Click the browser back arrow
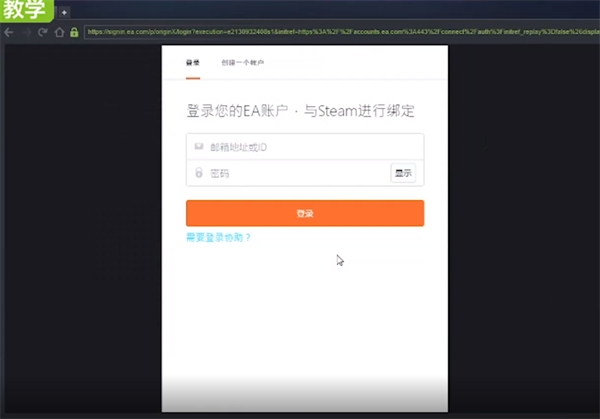This screenshot has height=419, width=600. [x=8, y=33]
